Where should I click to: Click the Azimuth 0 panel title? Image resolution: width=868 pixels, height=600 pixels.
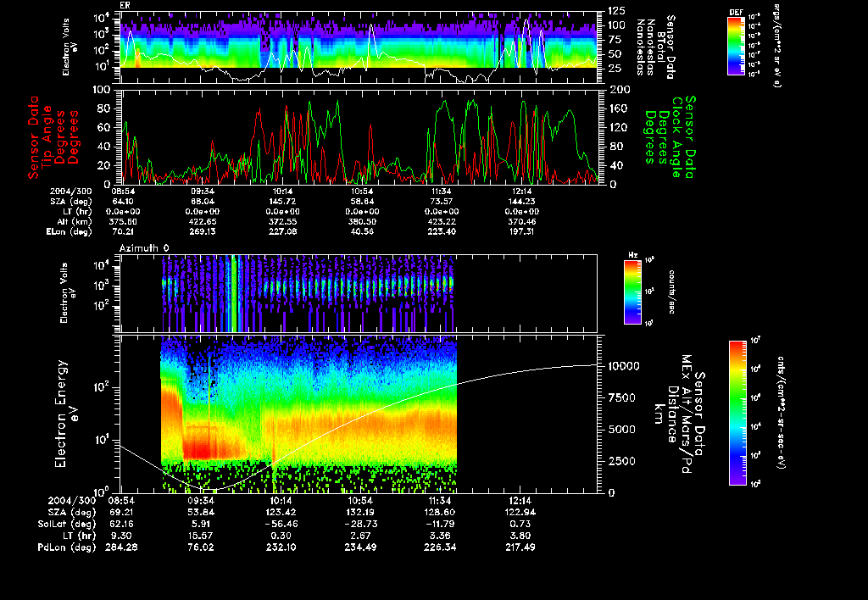click(x=144, y=248)
